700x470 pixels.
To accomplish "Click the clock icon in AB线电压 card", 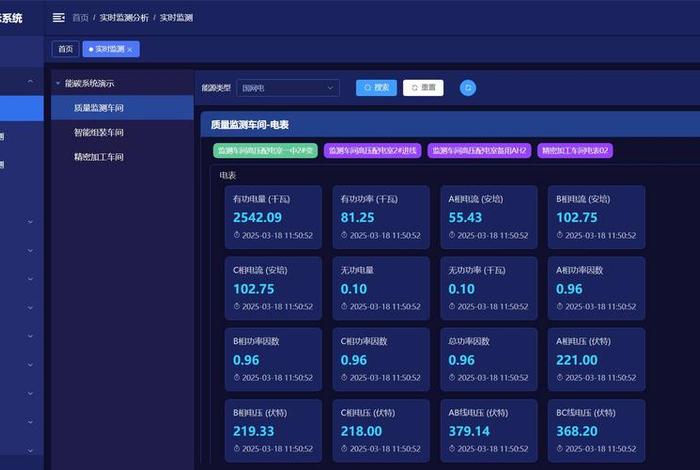I will [x=452, y=450].
